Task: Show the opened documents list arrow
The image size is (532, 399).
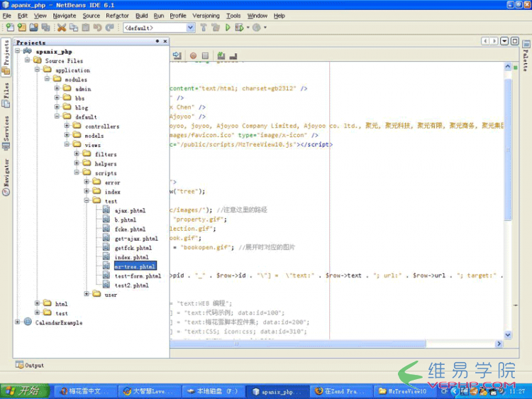Action: tap(504, 41)
